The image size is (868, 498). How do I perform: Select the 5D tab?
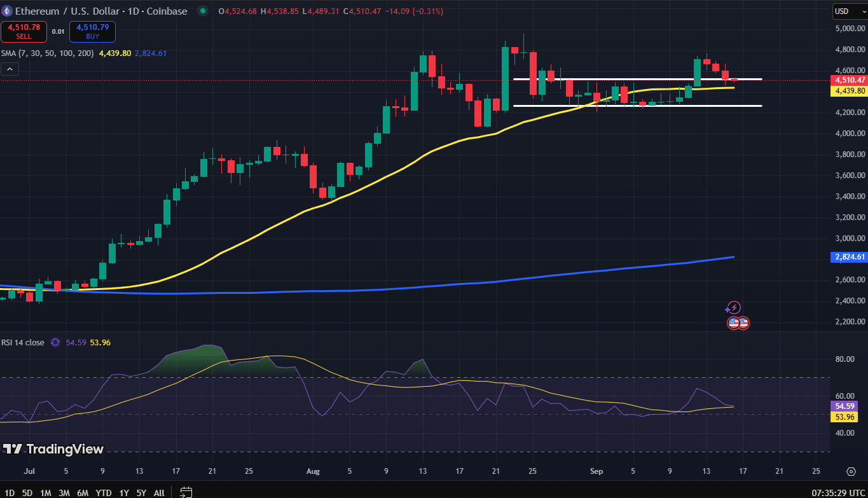click(x=27, y=492)
